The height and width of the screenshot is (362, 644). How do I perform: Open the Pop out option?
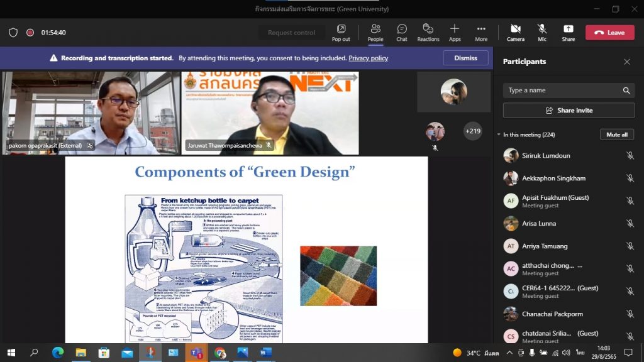pyautogui.click(x=341, y=33)
